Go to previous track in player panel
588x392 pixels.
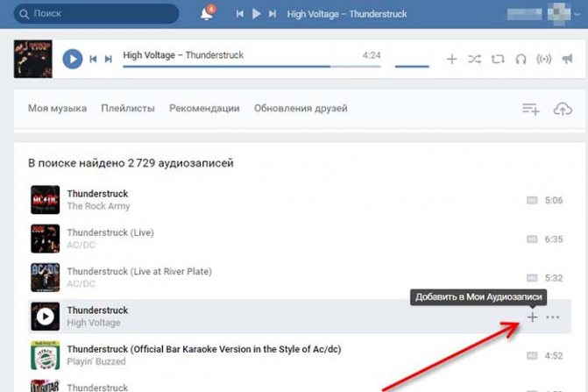pyautogui.click(x=93, y=59)
